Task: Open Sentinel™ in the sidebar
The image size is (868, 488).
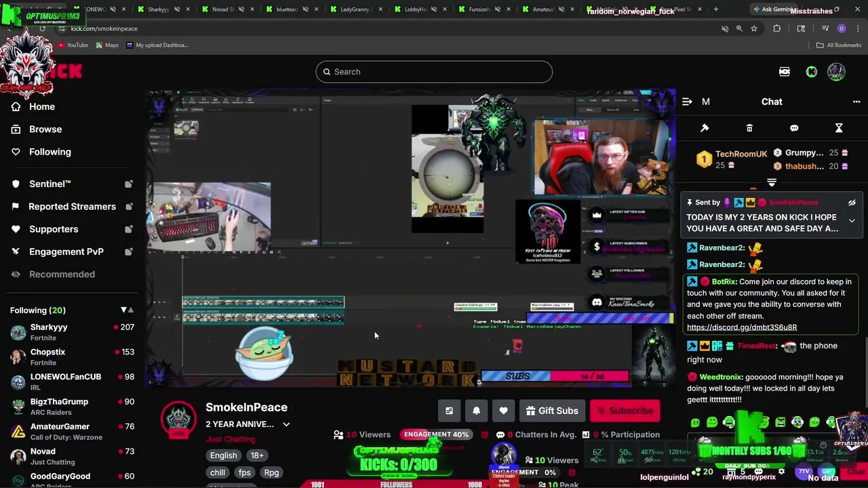Action: click(x=50, y=184)
